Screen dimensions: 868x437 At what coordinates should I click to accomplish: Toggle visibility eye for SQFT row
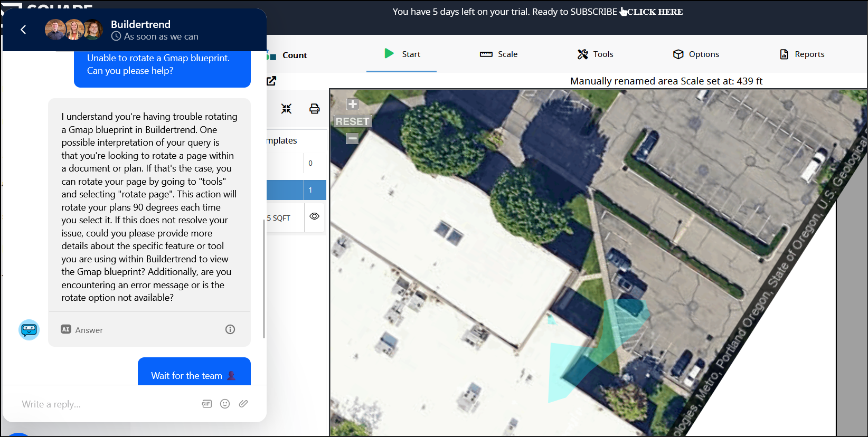(314, 216)
